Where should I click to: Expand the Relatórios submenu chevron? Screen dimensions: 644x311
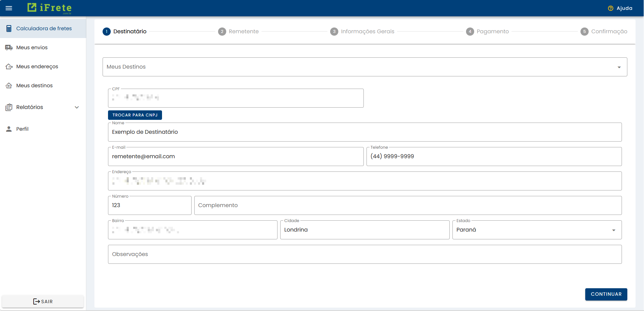point(77,107)
